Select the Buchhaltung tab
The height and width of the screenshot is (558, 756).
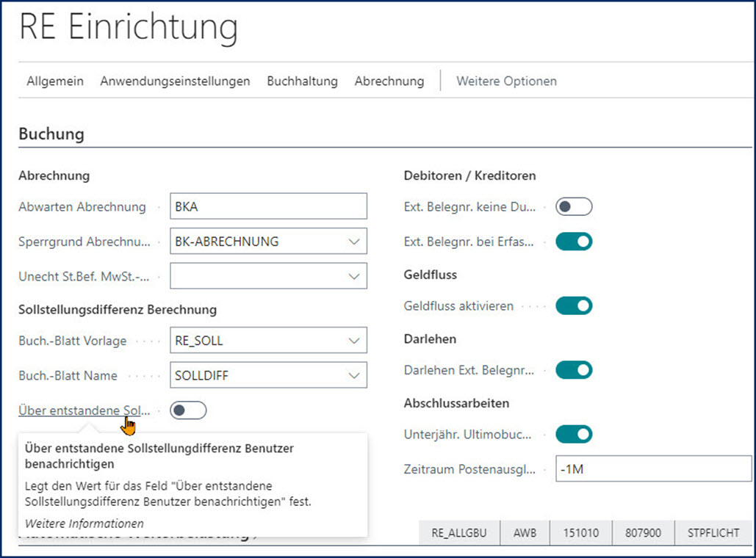coord(302,81)
